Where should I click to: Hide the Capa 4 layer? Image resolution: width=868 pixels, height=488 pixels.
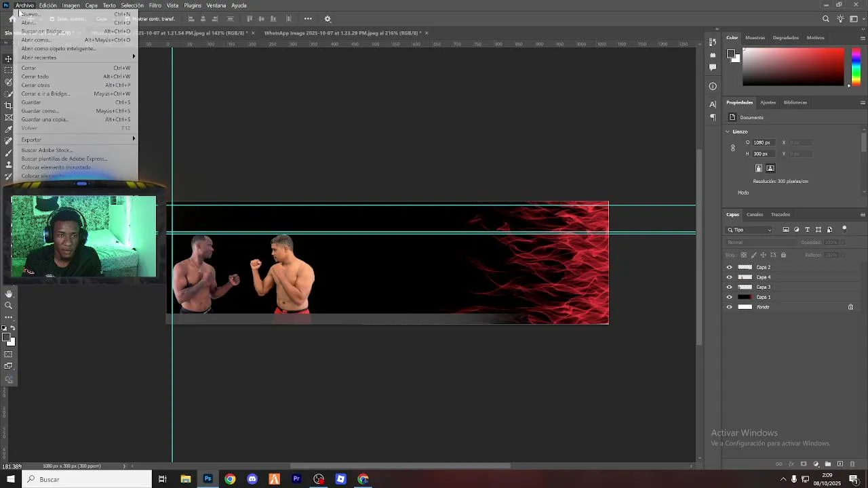[730, 277]
